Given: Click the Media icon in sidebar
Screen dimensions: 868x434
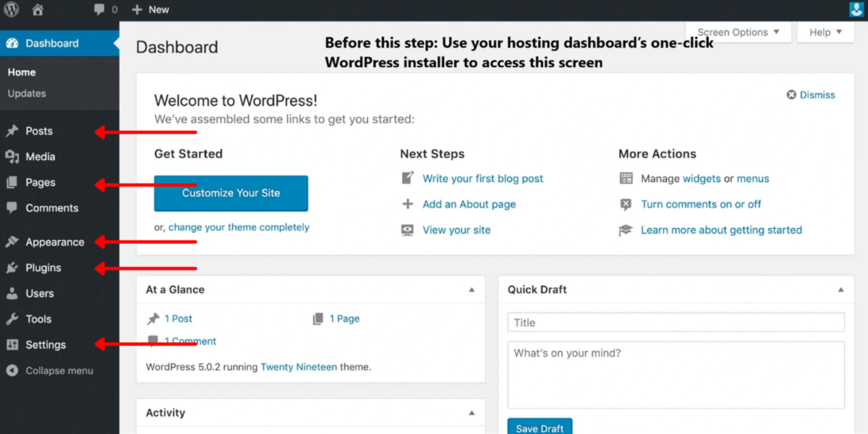Looking at the screenshot, I should 12,156.
